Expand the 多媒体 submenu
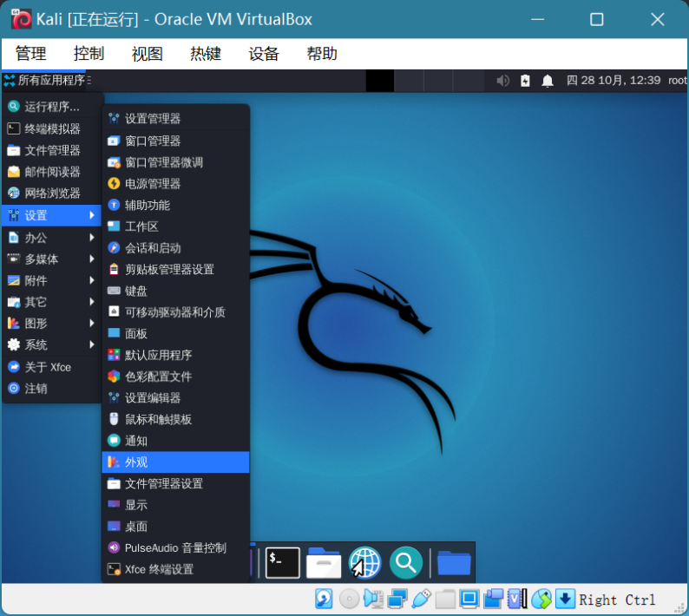Screen dimensions: 689x616 pyautogui.click(x=52, y=259)
